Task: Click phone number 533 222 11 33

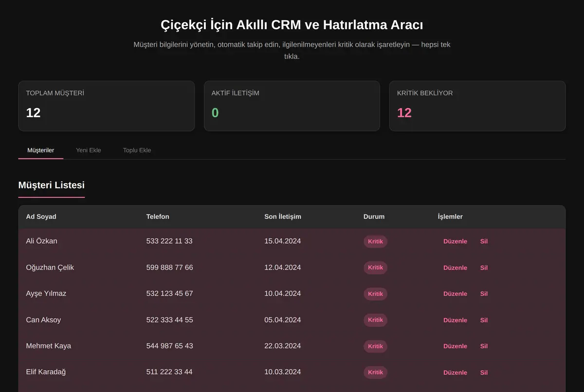Action: point(169,241)
